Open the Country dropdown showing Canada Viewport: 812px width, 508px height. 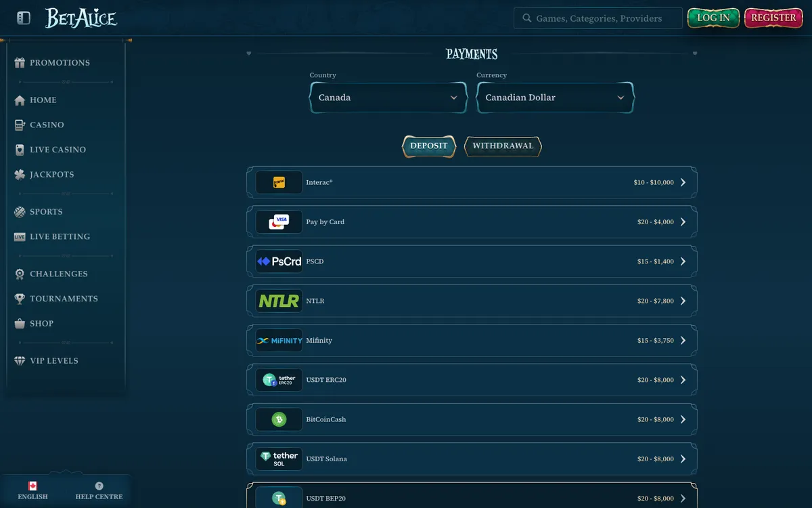[x=388, y=98]
